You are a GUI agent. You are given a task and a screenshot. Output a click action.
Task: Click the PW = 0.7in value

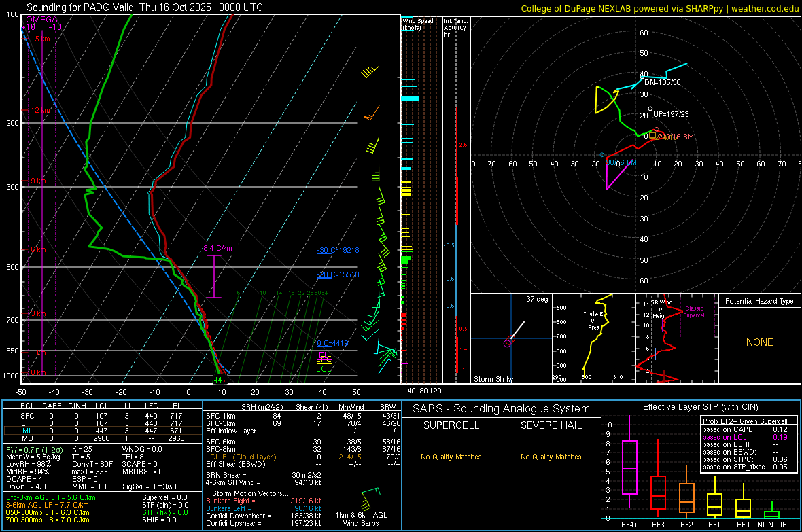click(35, 449)
